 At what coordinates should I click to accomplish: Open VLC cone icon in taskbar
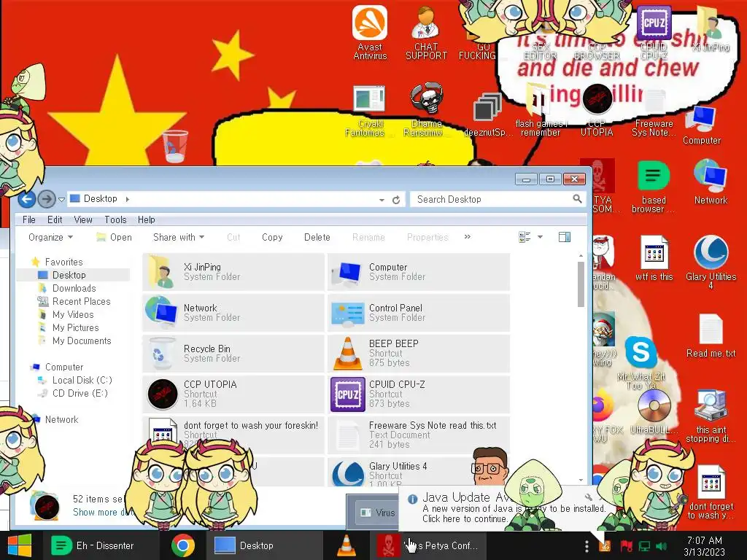tap(347, 545)
